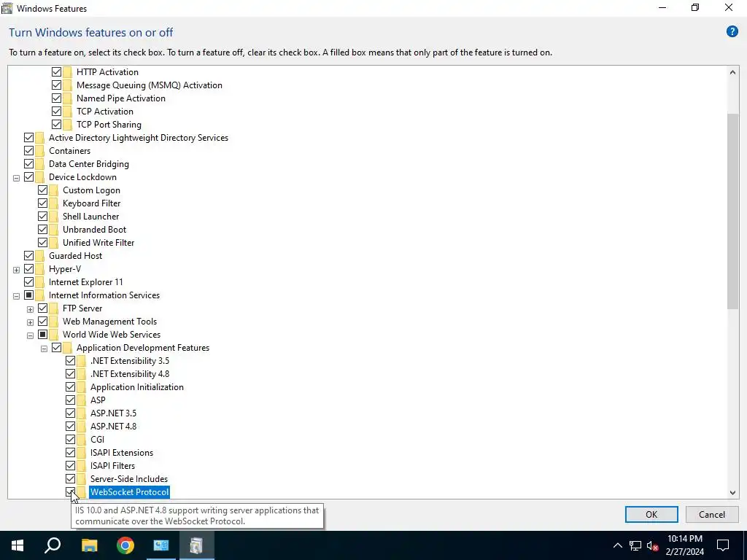
Task: Expand Hyper-V tree node
Action: (16, 270)
